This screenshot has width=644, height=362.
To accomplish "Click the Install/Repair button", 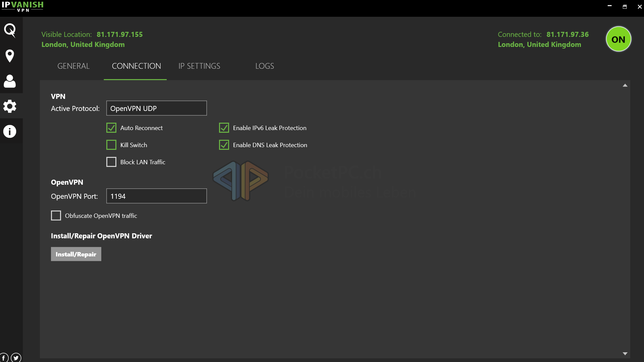I will (76, 254).
